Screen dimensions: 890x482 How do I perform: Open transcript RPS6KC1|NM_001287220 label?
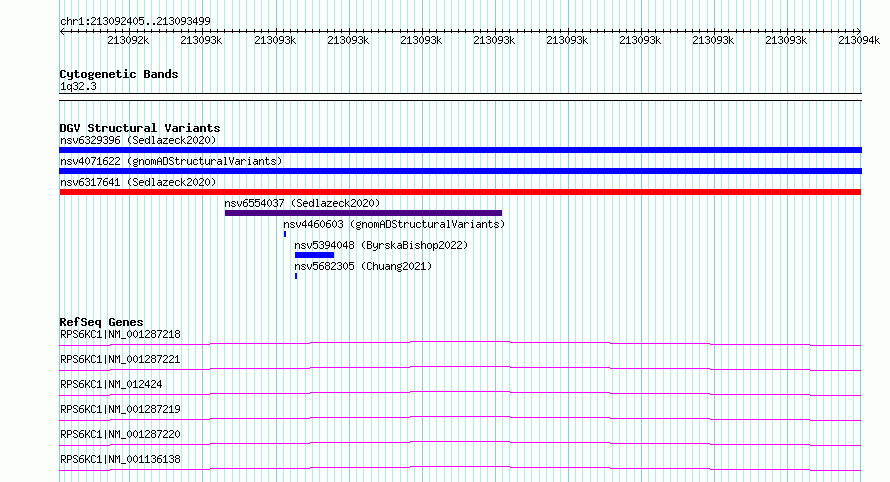[x=120, y=434]
